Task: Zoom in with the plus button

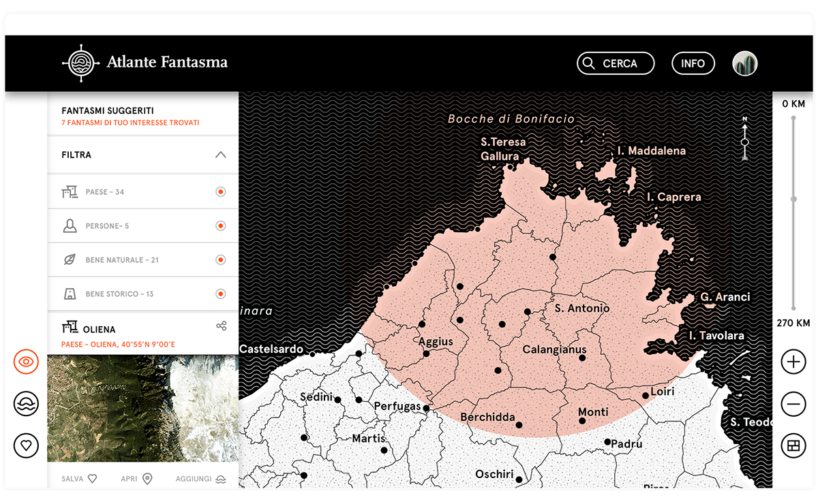Action: pyautogui.click(x=793, y=362)
